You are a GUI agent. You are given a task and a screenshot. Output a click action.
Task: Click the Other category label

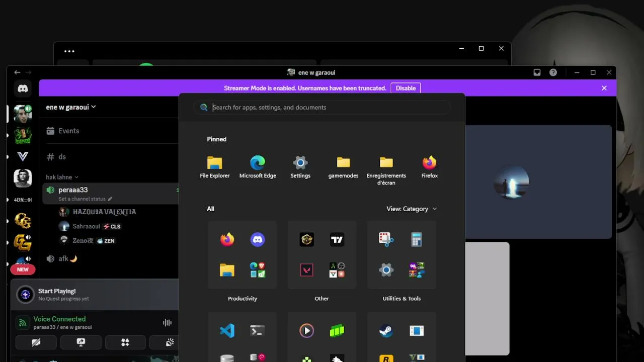(321, 299)
